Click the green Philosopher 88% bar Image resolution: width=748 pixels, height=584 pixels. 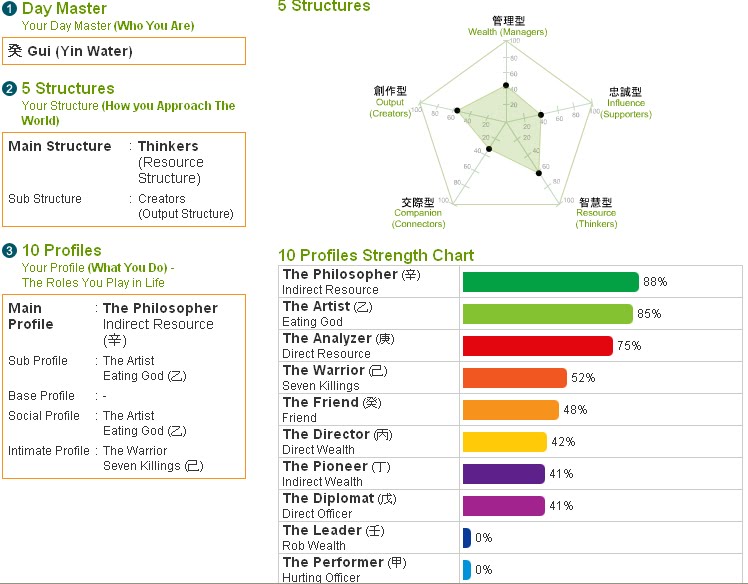click(x=551, y=282)
